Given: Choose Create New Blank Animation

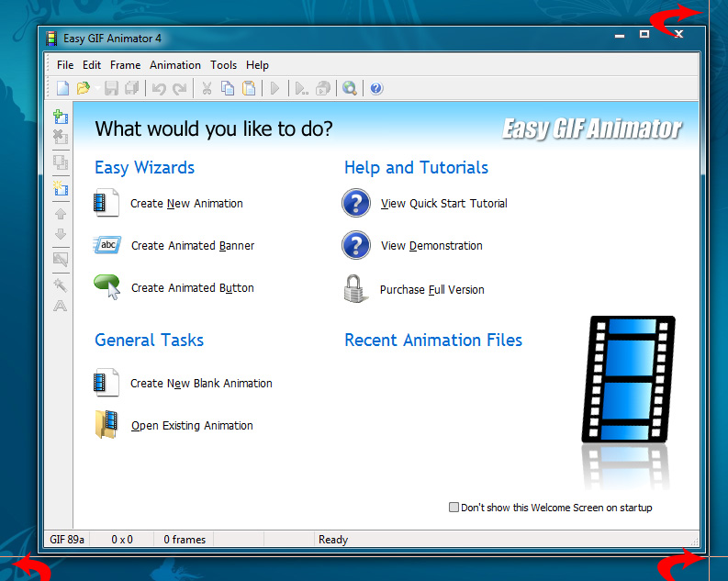Looking at the screenshot, I should tap(201, 384).
